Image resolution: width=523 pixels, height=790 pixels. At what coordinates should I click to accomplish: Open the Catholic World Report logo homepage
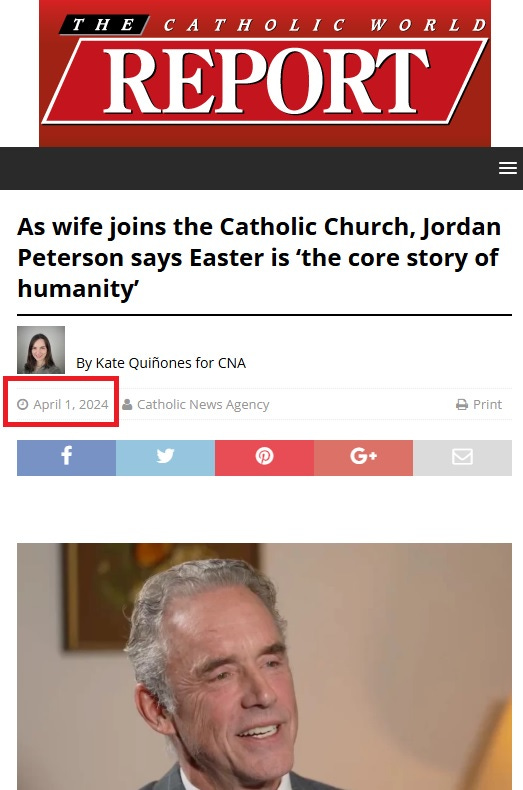click(x=265, y=73)
